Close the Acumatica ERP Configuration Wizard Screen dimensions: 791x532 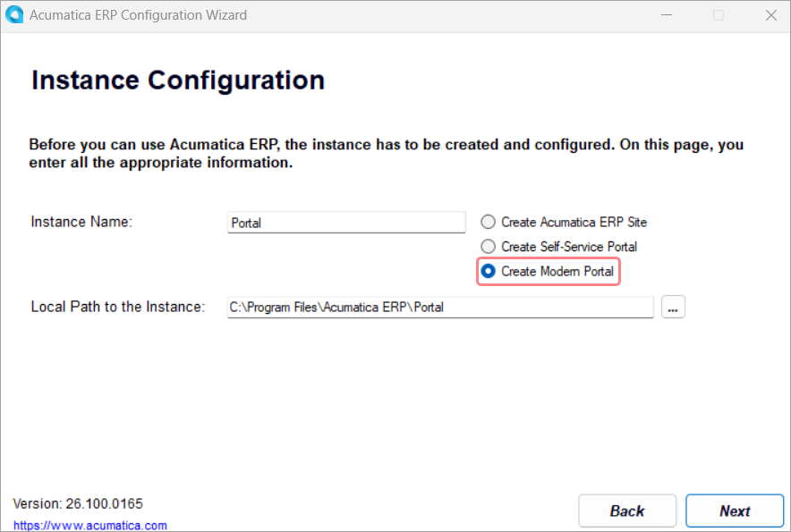click(770, 15)
